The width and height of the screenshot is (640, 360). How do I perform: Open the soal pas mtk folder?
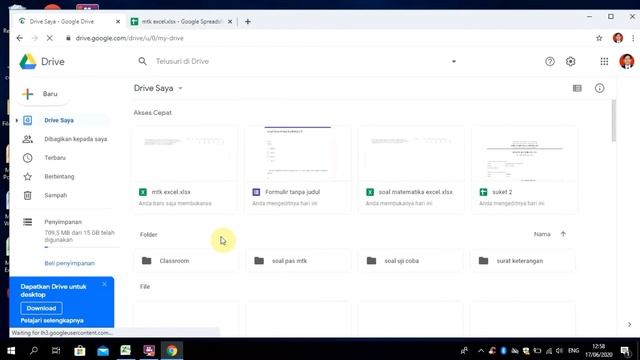298,260
